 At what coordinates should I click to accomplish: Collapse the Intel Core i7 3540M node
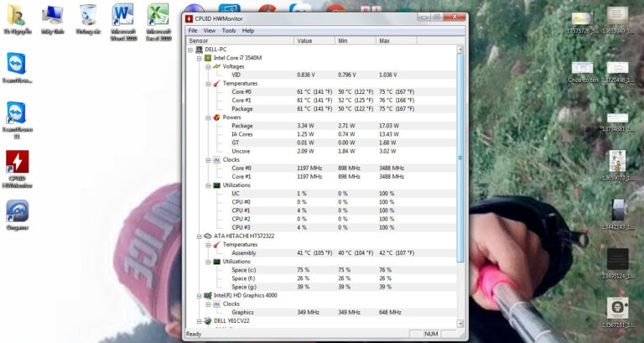coord(200,59)
